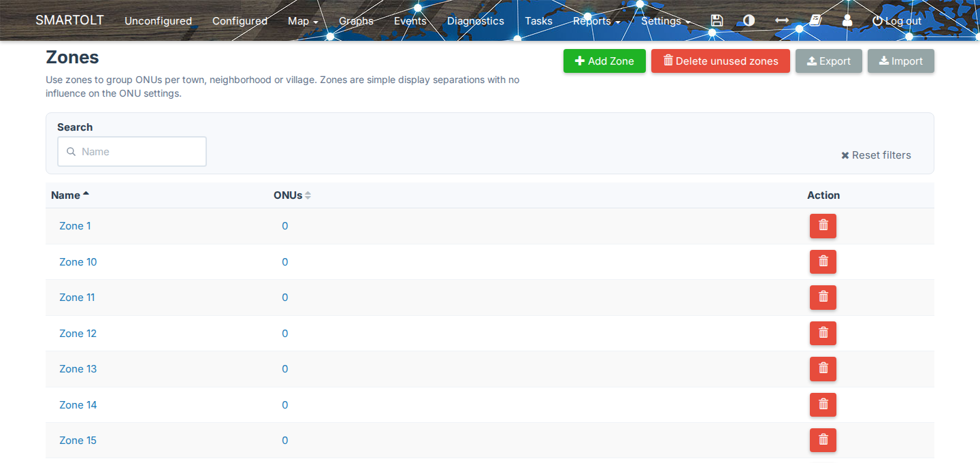Open the Zone 11 link
The height and width of the screenshot is (463, 980).
point(77,298)
